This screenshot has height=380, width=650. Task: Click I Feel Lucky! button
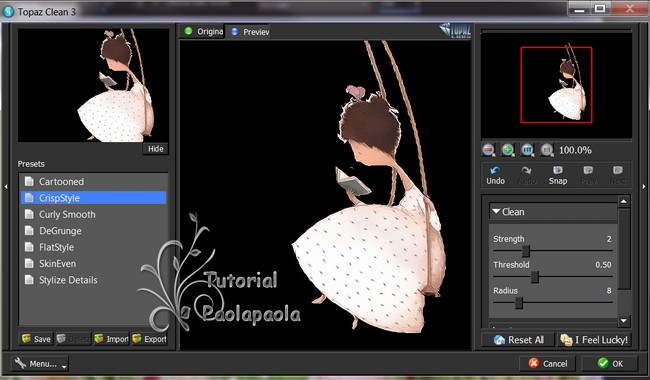tap(594, 340)
